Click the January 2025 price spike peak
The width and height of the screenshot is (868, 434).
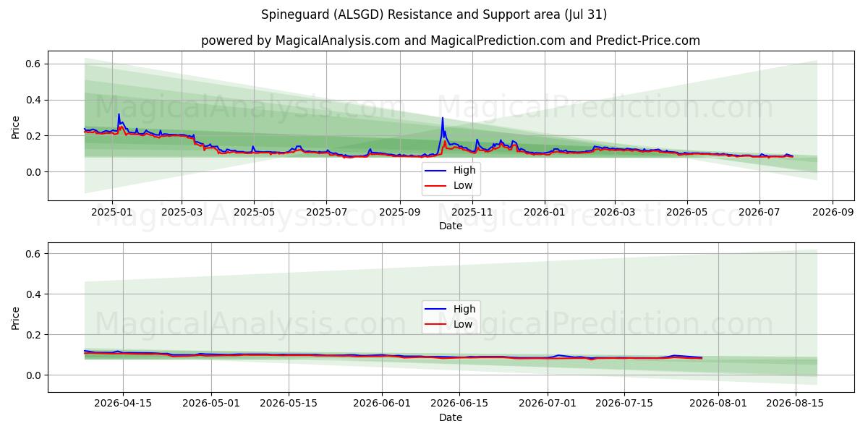119,114
